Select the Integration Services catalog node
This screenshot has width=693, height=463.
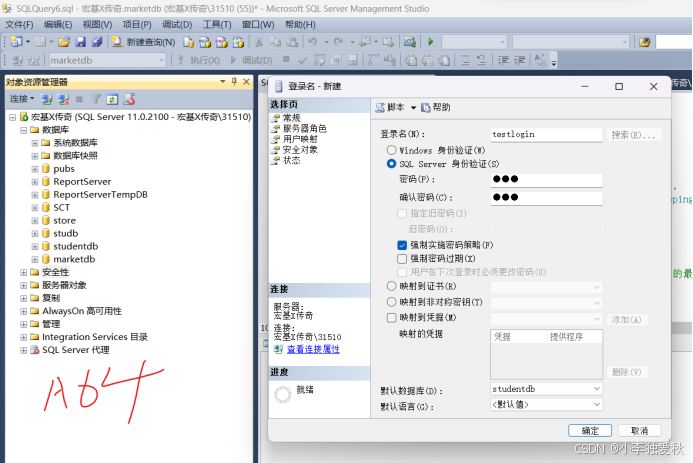point(95,337)
